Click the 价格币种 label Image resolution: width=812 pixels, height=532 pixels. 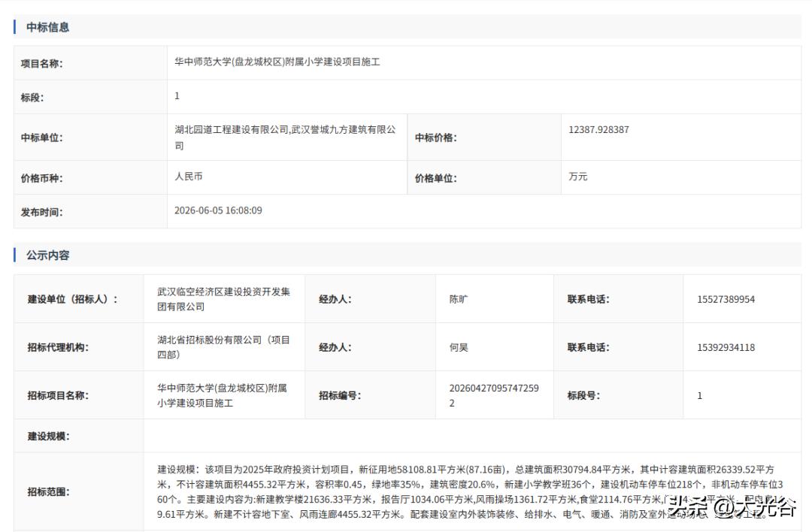click(x=41, y=178)
